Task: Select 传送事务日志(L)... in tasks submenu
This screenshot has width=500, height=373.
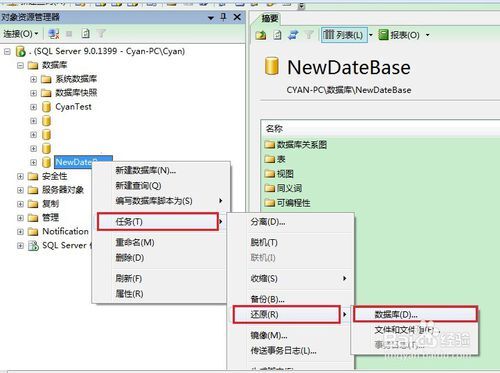Action: [x=283, y=350]
